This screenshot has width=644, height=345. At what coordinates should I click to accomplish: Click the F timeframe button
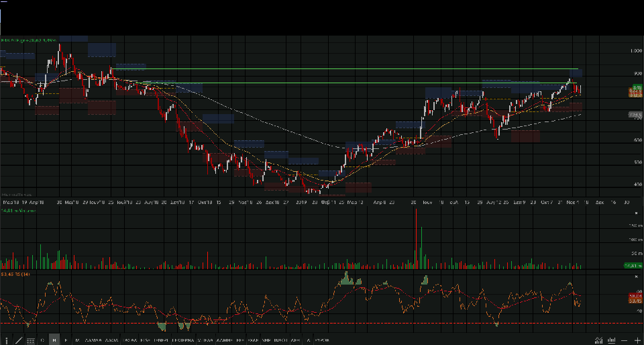pyautogui.click(x=66, y=340)
